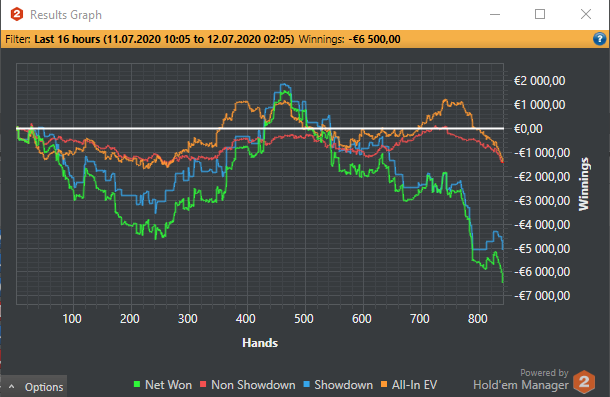Minimize the Results Graph window

pyautogui.click(x=495, y=14)
